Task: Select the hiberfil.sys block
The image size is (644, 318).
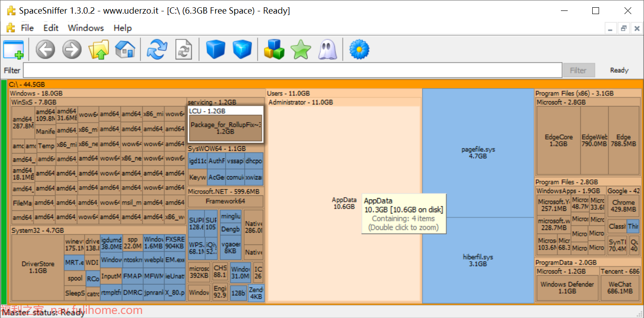Action: click(478, 260)
